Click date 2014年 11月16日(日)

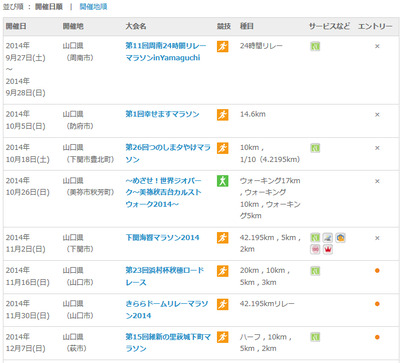coord(27,276)
